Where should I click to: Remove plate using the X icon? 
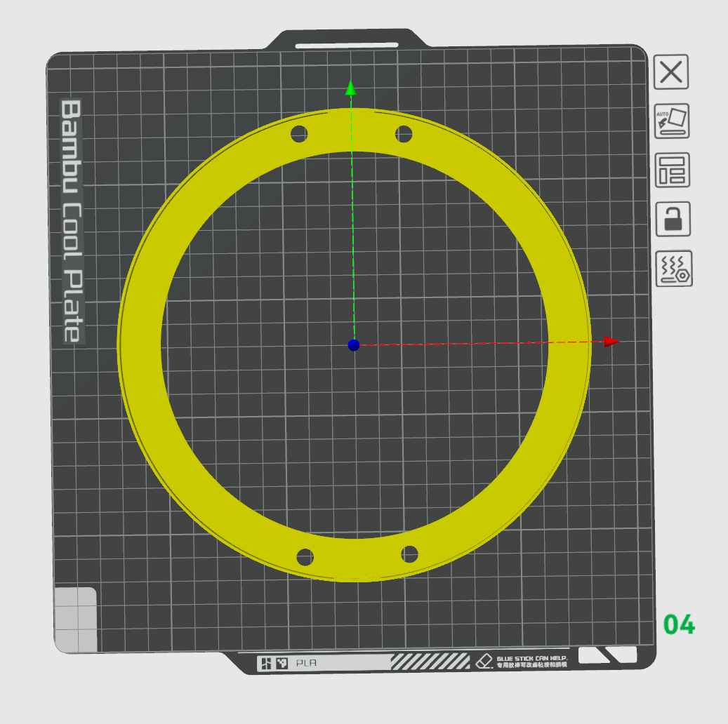[x=671, y=72]
